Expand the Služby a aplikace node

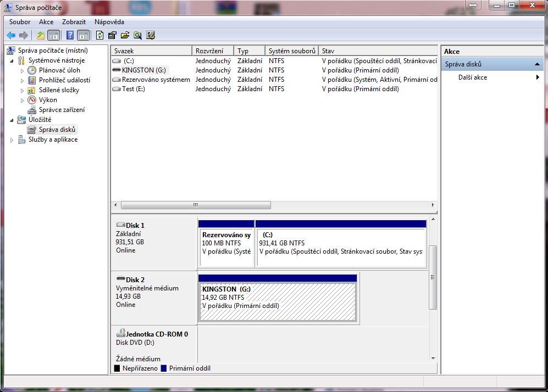click(x=12, y=140)
